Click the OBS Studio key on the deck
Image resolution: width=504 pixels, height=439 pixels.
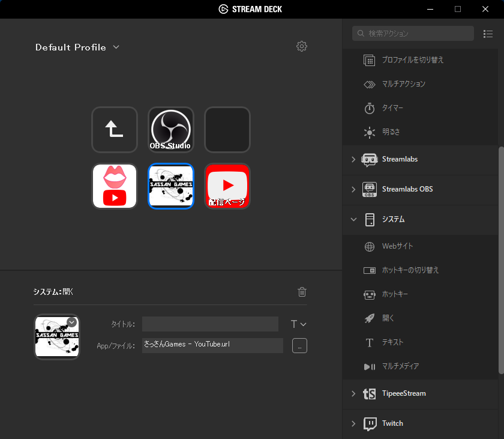click(170, 129)
